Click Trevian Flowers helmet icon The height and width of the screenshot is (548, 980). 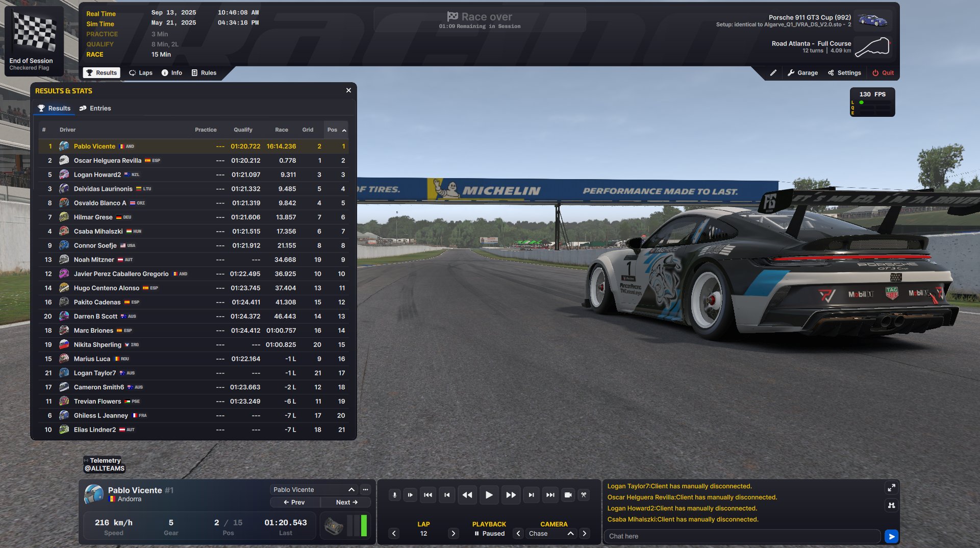(64, 402)
